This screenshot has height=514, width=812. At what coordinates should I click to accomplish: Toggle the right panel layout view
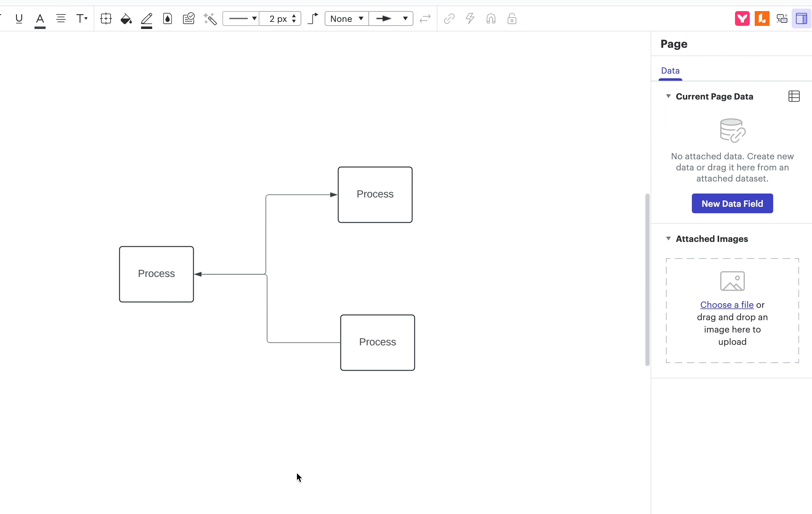[802, 18]
